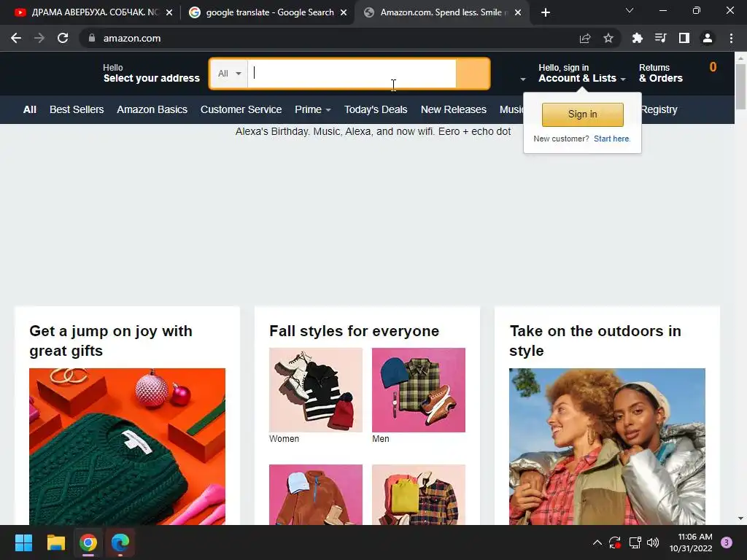Image resolution: width=747 pixels, height=560 pixels.
Task: Click the orange search submit button
Action: pos(473,74)
